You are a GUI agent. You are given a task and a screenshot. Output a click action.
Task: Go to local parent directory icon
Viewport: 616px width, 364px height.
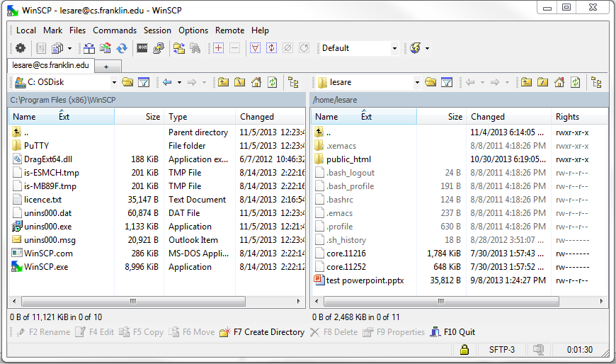point(223,82)
